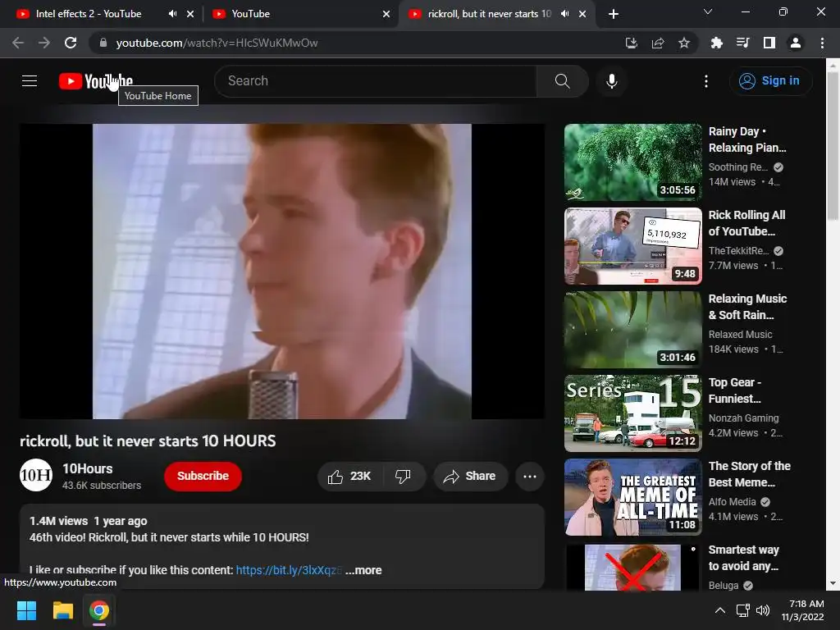Open YouTube settings three-dot menu near Sign in

click(x=706, y=81)
